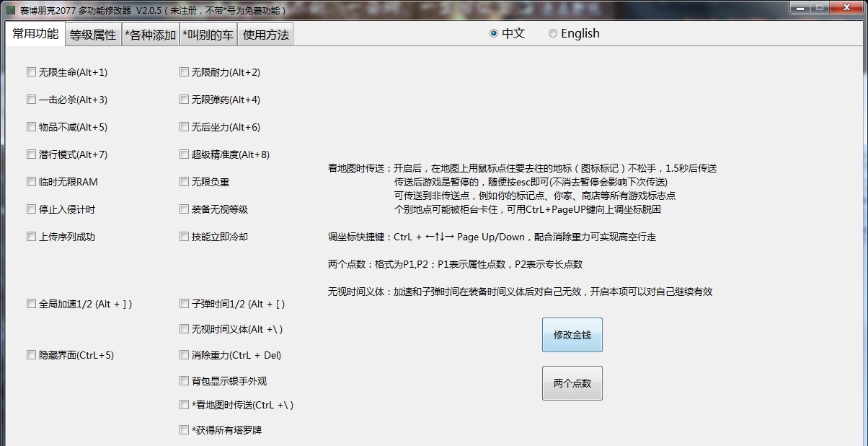Open the *各种添加 tab
Image resolution: width=868 pixels, height=446 pixels.
tap(150, 34)
